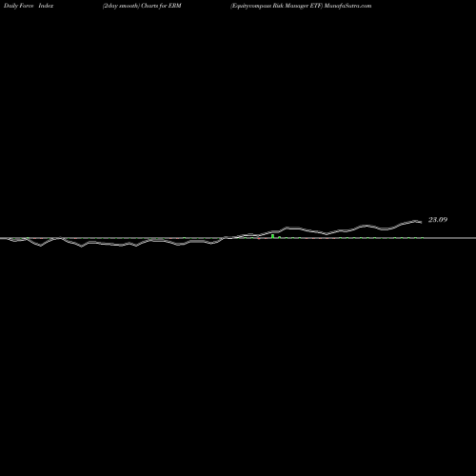The width and height of the screenshot is (476, 476).
Task: Click the 'Daily Force Index' chart title
Action: [x=29, y=6]
